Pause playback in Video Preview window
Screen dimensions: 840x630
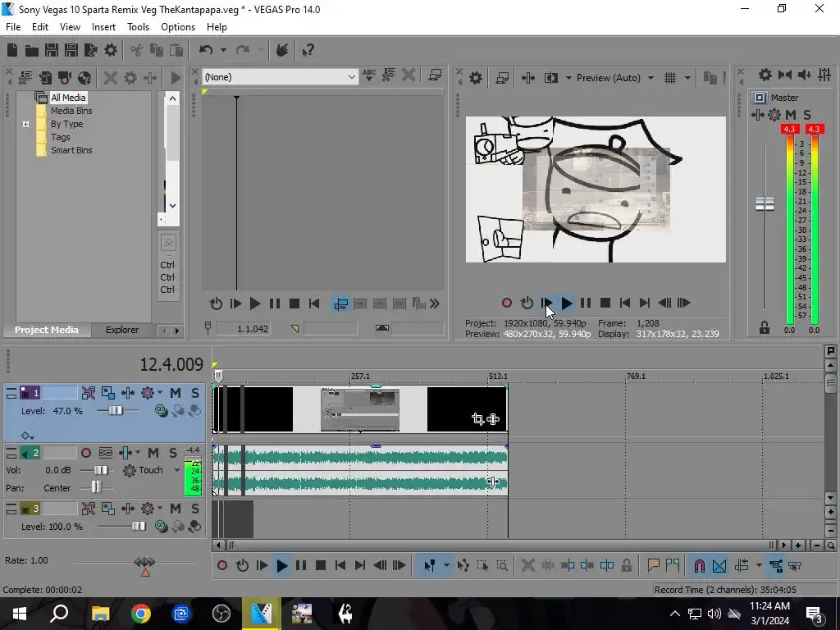tap(586, 304)
